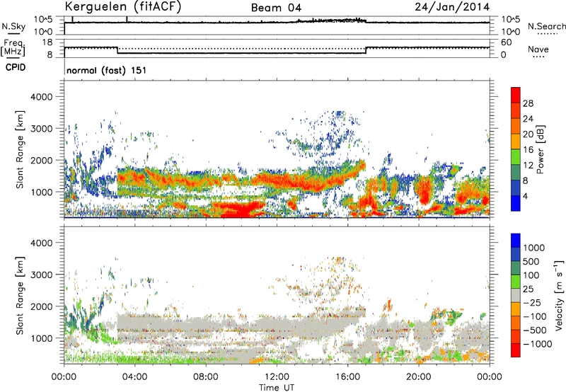Viewport: 566px width, 392px height.
Task: Click the 'Power [dB]' color bar label
Action: click(x=540, y=149)
